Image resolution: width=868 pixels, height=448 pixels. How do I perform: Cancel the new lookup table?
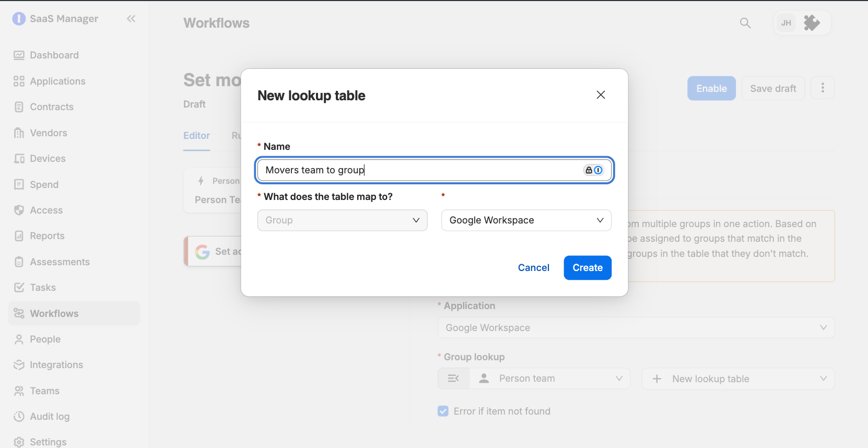click(x=533, y=268)
